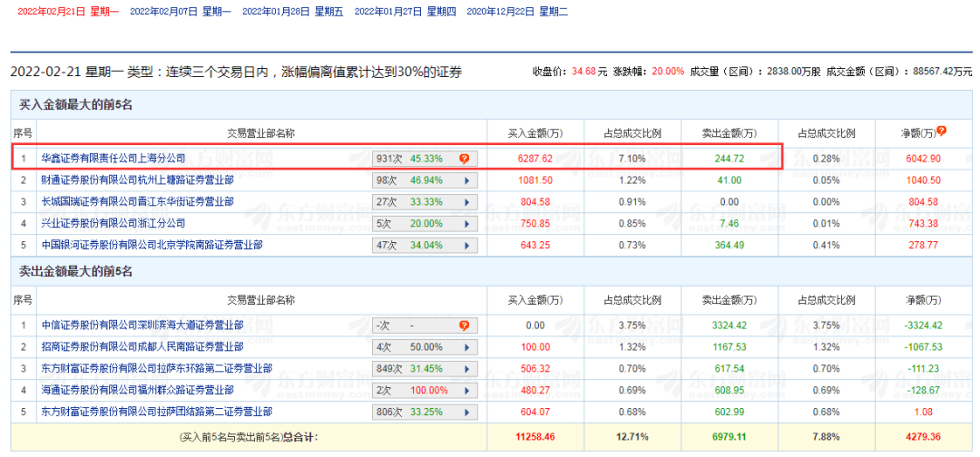Screen dimensions: 980x457
Task: Click the 47次 34.04% stats box
Action: coord(425,245)
